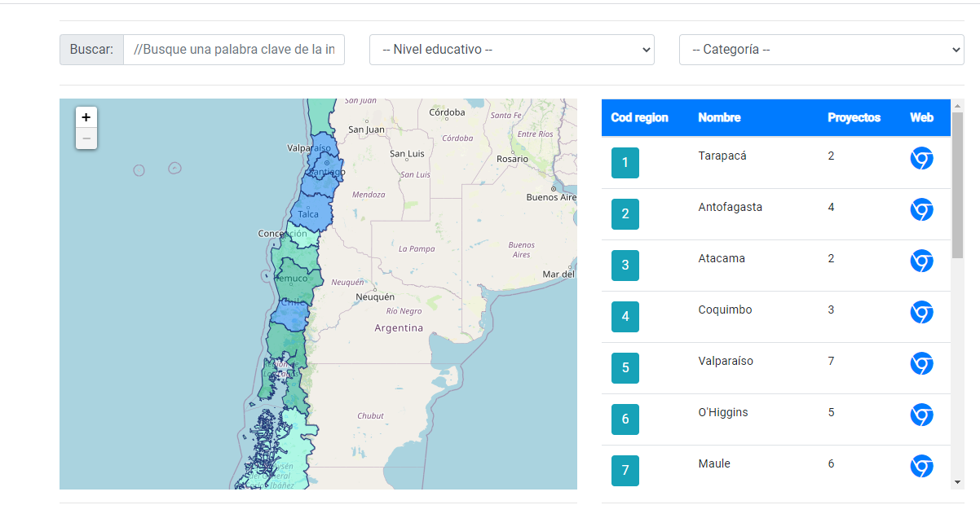Zoom in on the map

pyautogui.click(x=86, y=117)
